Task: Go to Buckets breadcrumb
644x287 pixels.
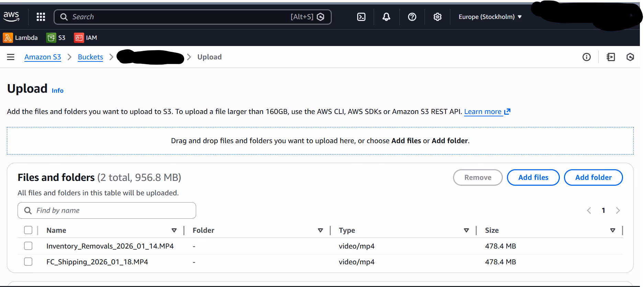Action: click(90, 57)
